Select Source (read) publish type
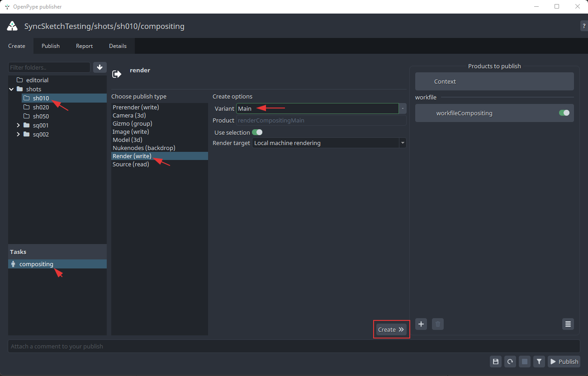 [160, 164]
